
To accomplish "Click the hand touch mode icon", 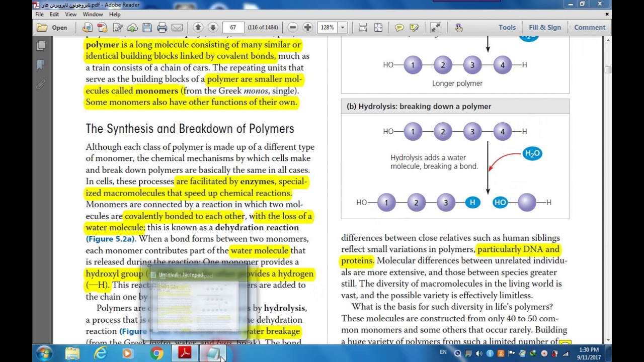I will (458, 28).
